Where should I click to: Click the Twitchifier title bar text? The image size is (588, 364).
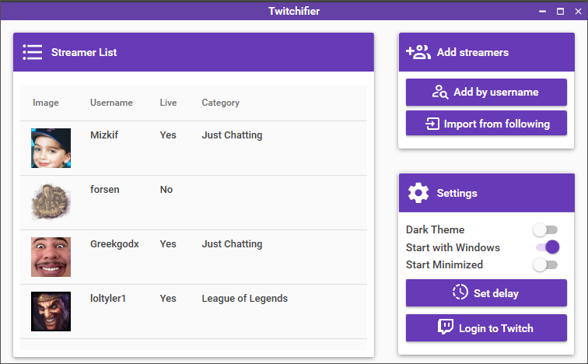294,11
